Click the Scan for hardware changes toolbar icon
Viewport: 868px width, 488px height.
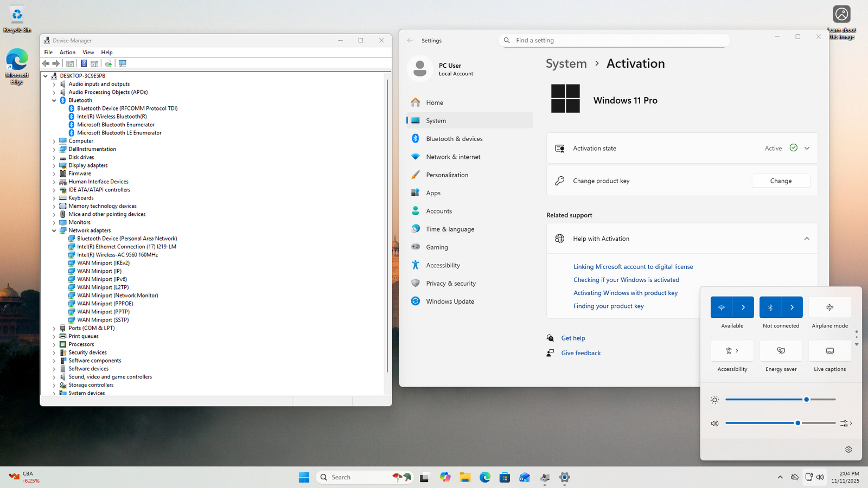[123, 63]
